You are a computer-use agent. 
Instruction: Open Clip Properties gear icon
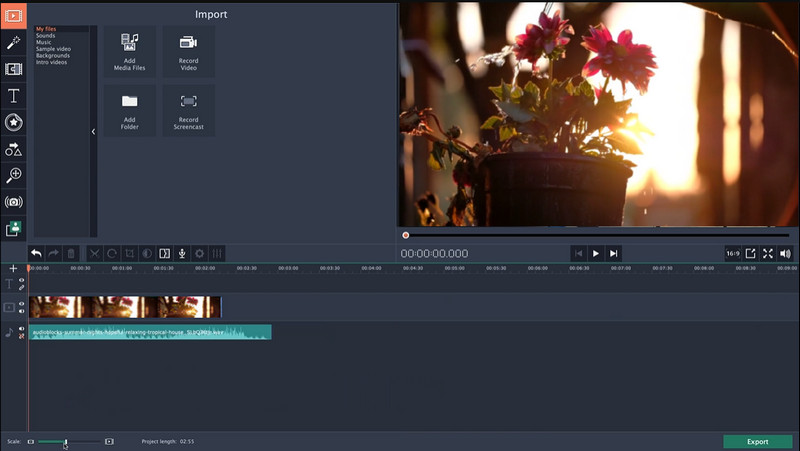coord(199,253)
